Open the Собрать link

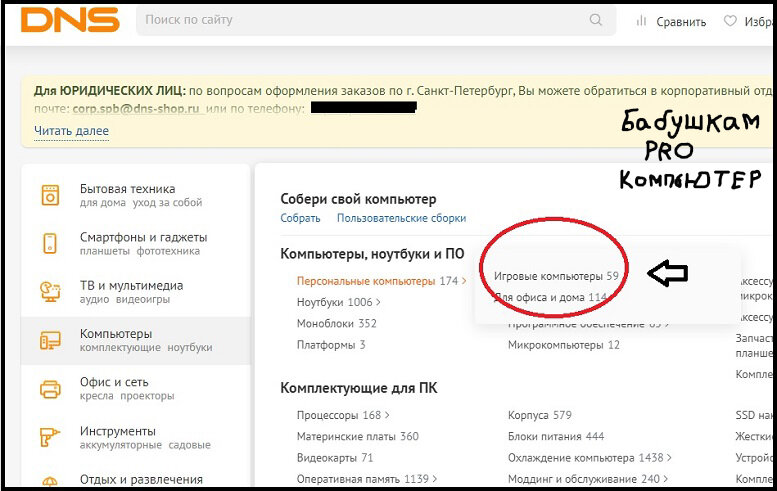point(300,218)
